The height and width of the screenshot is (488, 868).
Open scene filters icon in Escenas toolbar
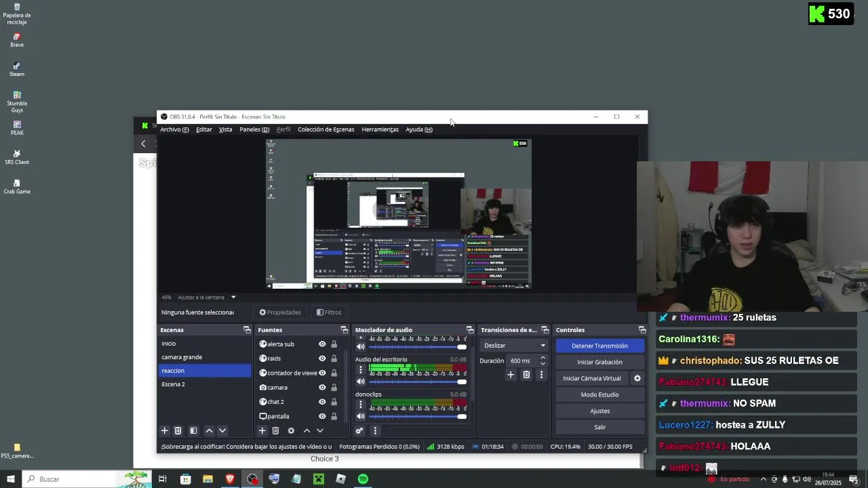point(193,430)
